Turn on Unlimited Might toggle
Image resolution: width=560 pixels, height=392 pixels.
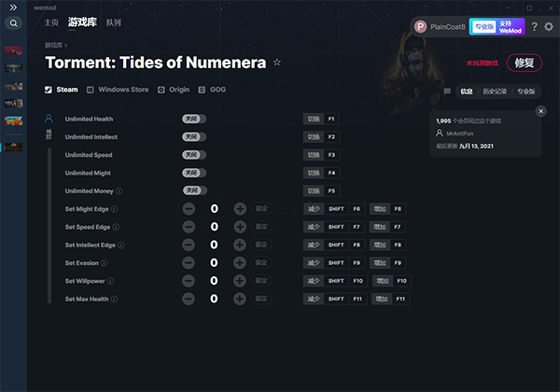click(194, 173)
